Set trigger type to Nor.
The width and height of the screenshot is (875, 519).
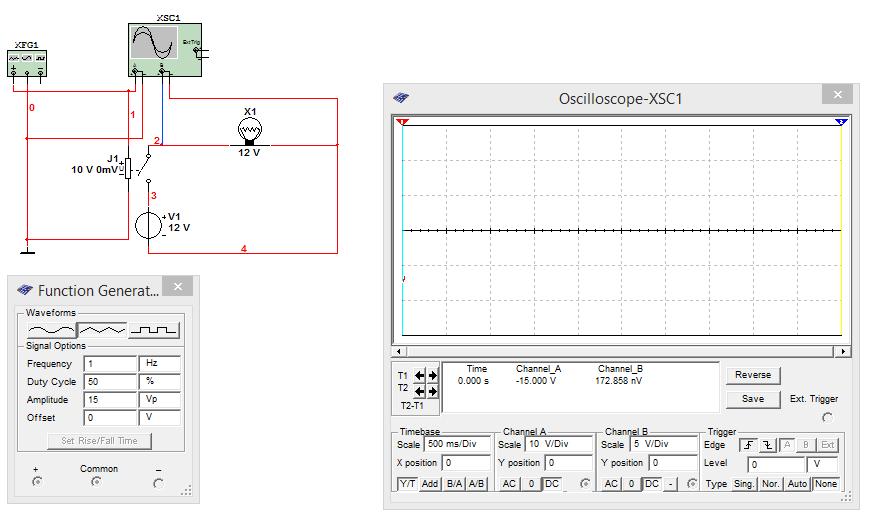click(x=771, y=484)
